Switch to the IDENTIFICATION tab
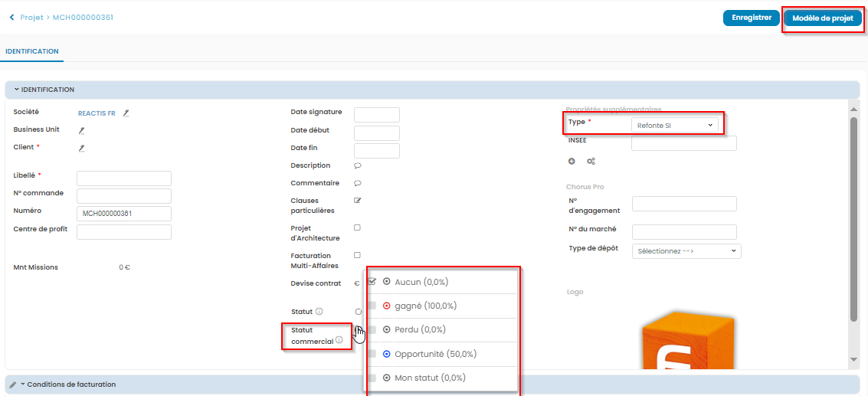The height and width of the screenshot is (396, 868). [x=32, y=51]
